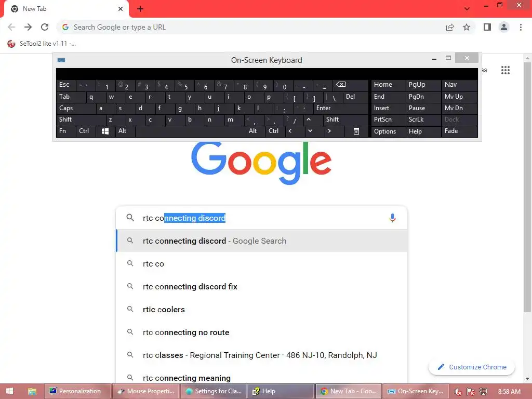The height and width of the screenshot is (399, 532).
Task: Start voice search microphone
Action: (x=393, y=218)
